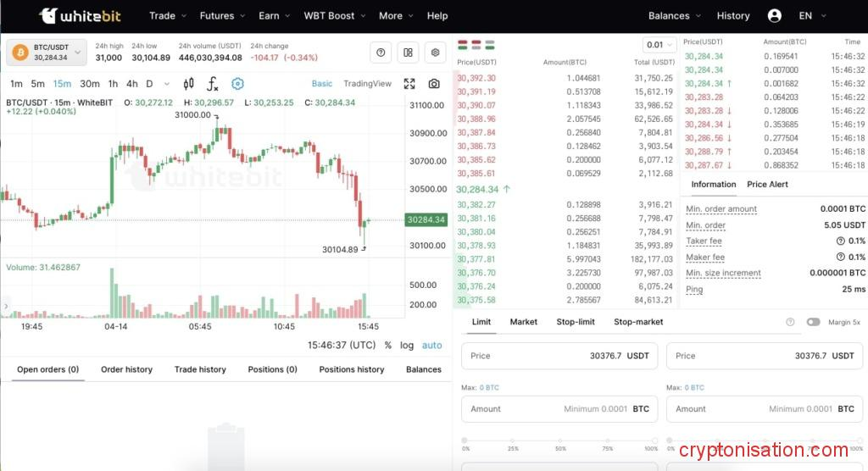868x471 pixels.
Task: Click the order form help icon
Action: tap(790, 322)
